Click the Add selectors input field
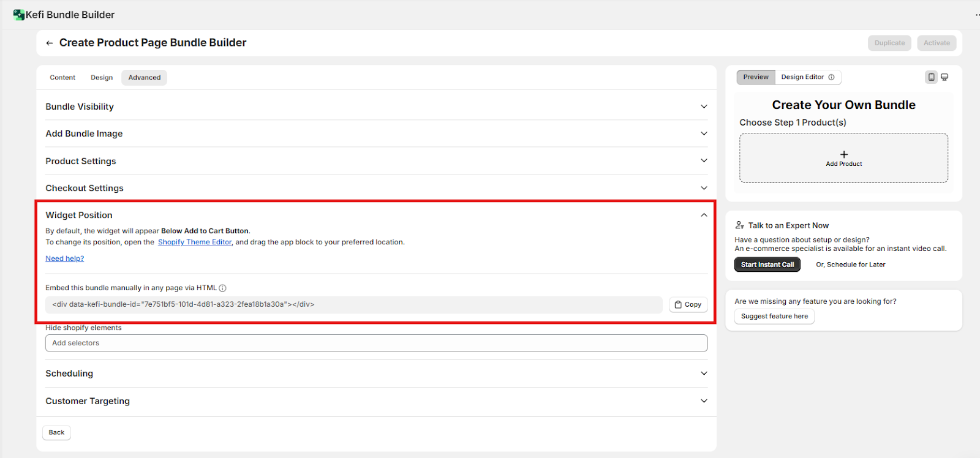 pyautogui.click(x=376, y=343)
